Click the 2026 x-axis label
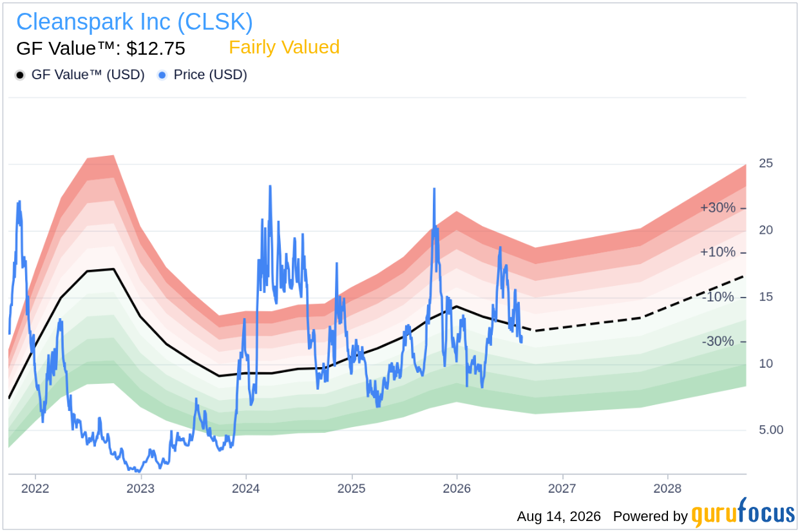 tap(457, 488)
